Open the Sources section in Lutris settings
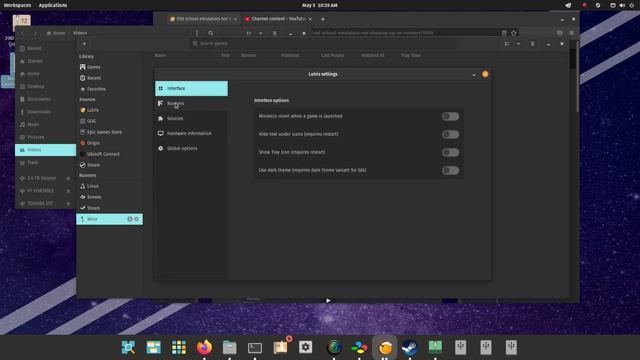 click(x=191, y=118)
